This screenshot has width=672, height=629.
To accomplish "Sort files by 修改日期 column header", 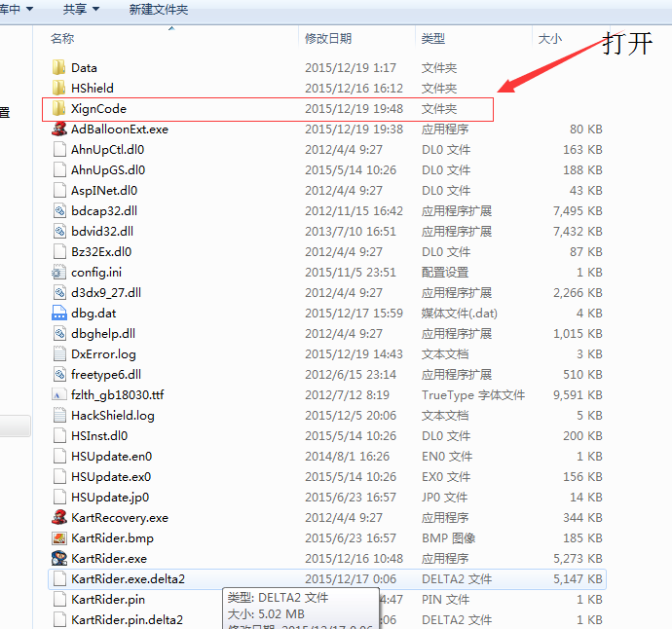I will point(328,38).
